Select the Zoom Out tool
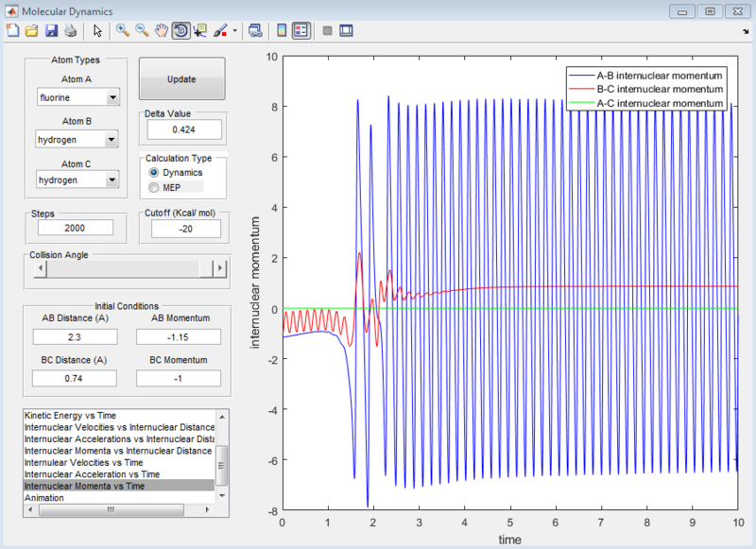 pos(140,30)
